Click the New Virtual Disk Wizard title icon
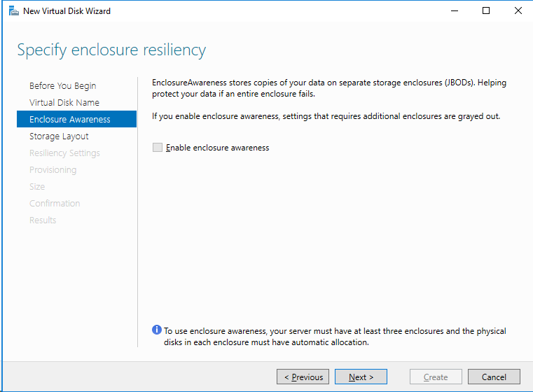This screenshot has width=533, height=392. coord(13,11)
